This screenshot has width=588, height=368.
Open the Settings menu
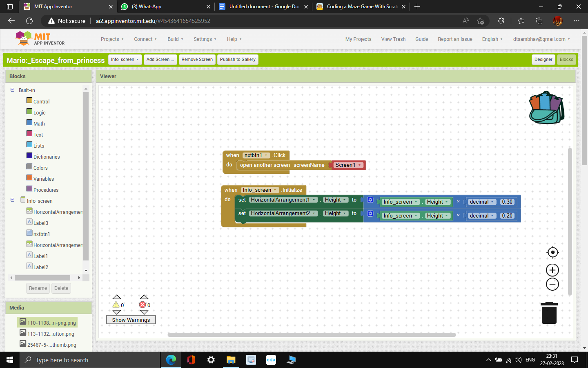(205, 39)
